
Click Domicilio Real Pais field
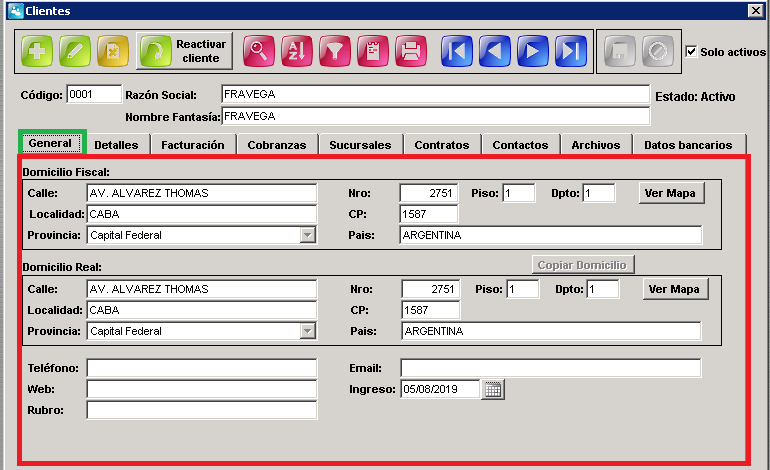pos(551,332)
